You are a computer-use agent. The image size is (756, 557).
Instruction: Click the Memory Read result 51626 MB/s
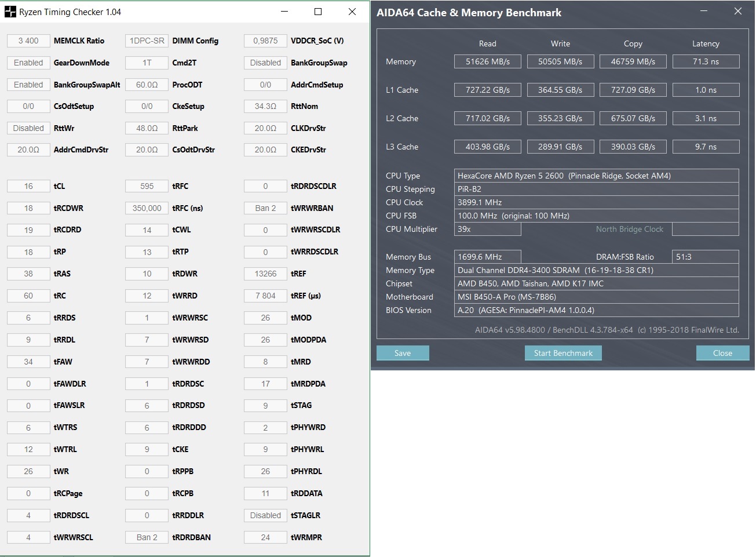[488, 61]
